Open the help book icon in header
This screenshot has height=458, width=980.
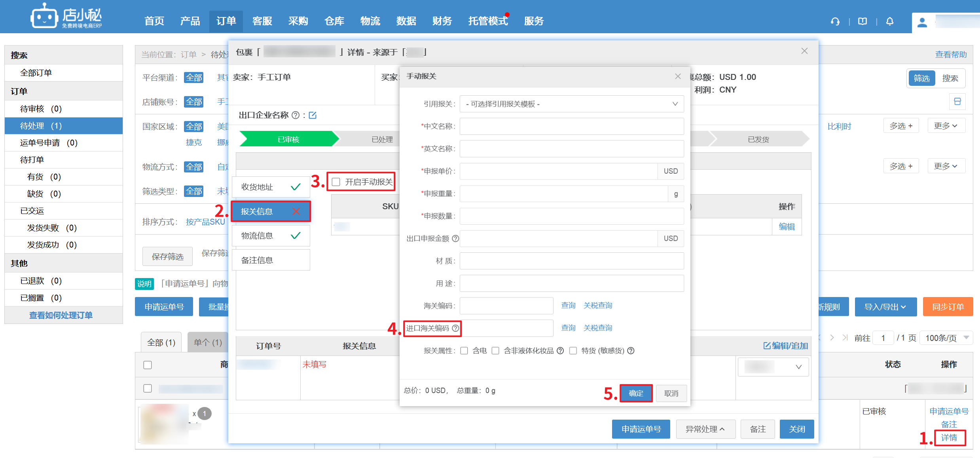pos(862,21)
